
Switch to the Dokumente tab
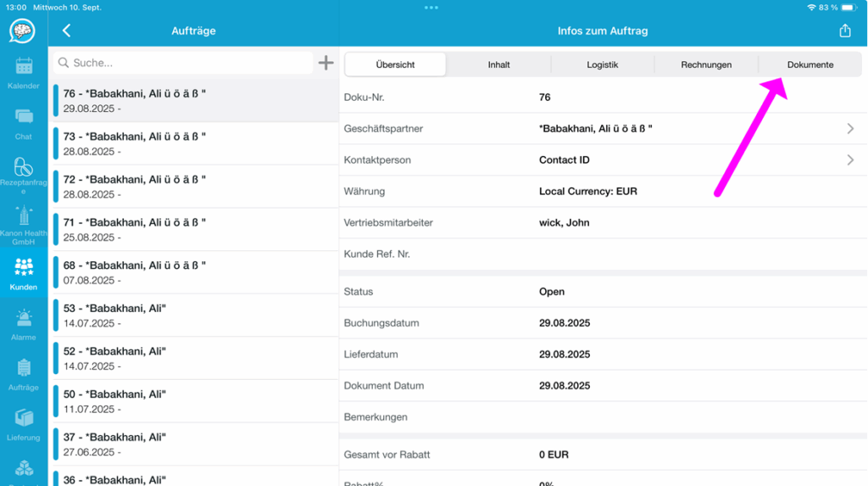point(810,64)
